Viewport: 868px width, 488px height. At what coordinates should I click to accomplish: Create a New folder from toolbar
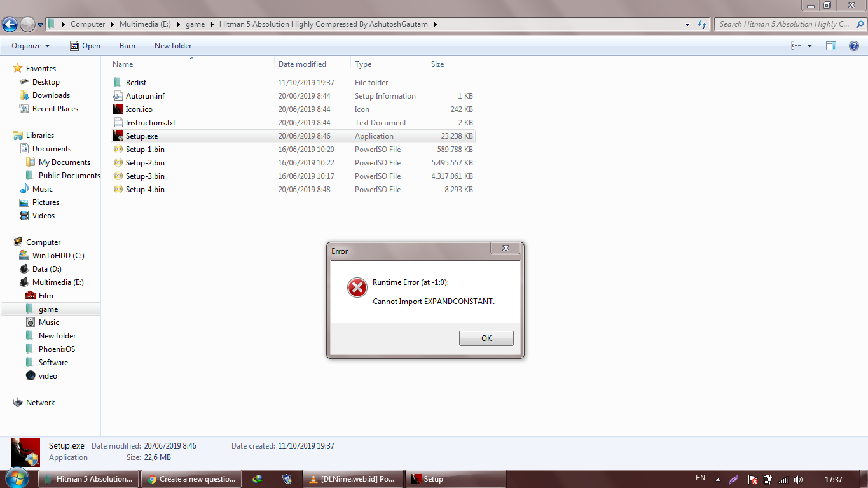pos(173,46)
